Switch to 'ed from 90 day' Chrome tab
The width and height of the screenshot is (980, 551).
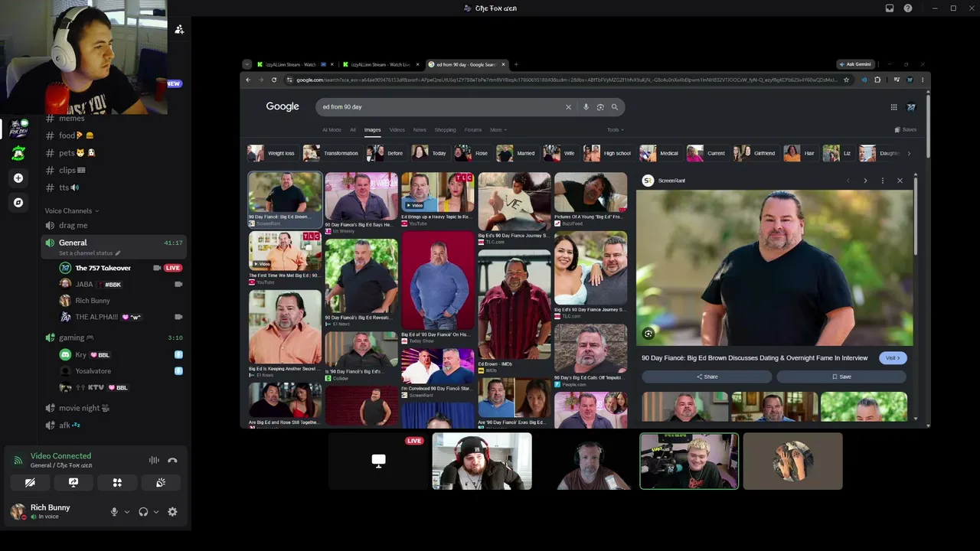(467, 64)
